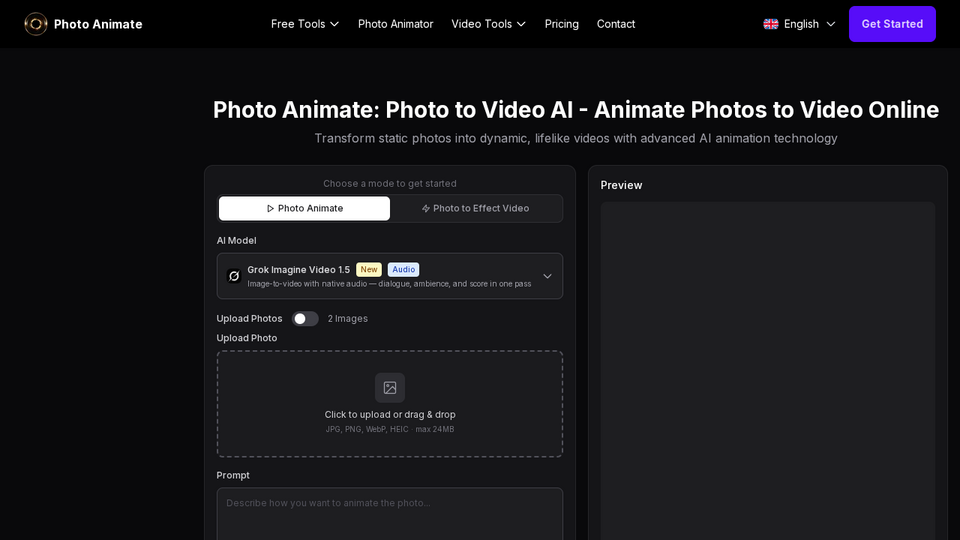Viewport: 960px width, 540px height.
Task: Go to Photo Animator page
Action: coord(396,24)
